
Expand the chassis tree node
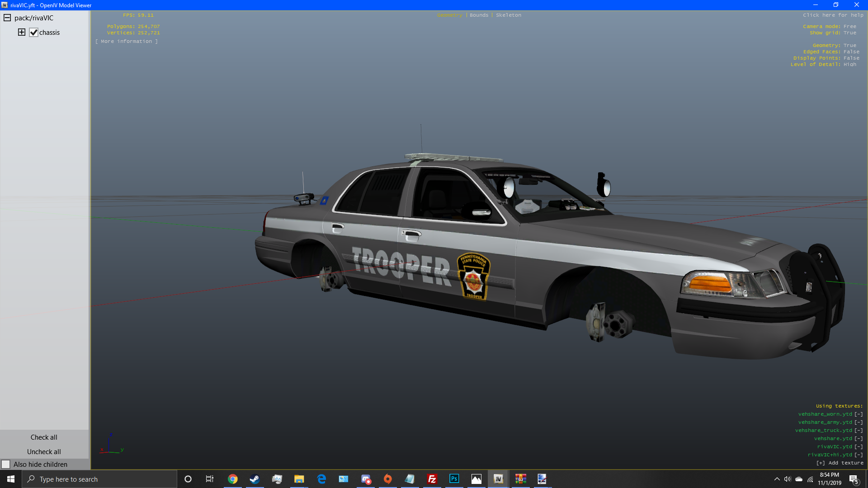point(21,32)
